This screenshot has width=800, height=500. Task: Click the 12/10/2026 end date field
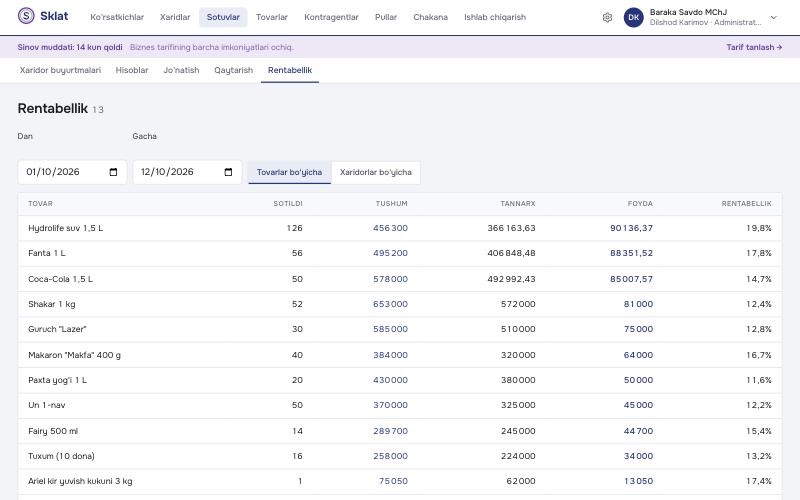pyautogui.click(x=187, y=172)
